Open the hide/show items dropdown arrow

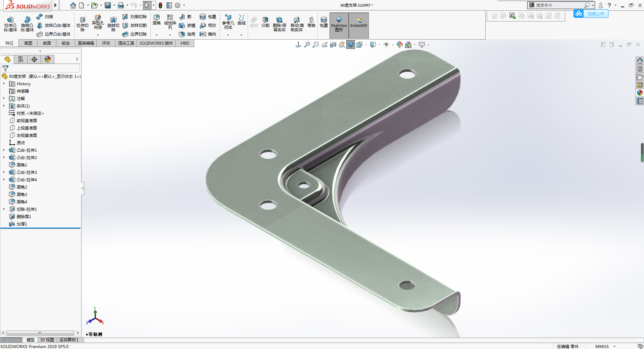pyautogui.click(x=393, y=45)
